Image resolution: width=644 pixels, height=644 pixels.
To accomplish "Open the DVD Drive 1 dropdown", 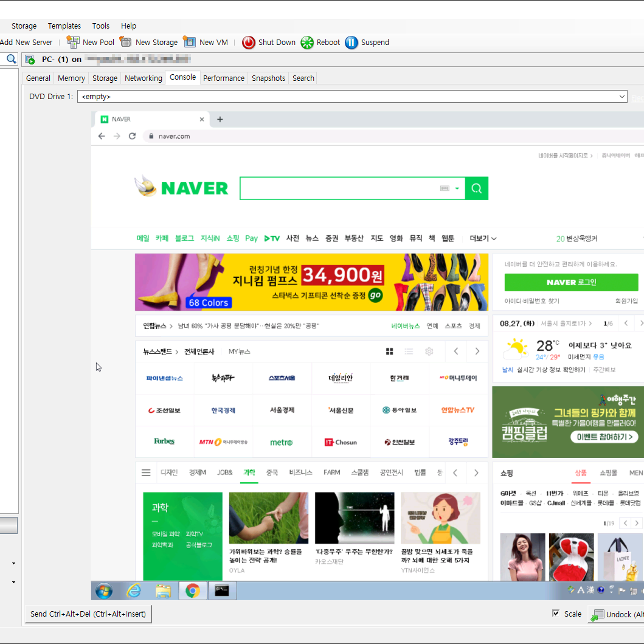I will [622, 97].
